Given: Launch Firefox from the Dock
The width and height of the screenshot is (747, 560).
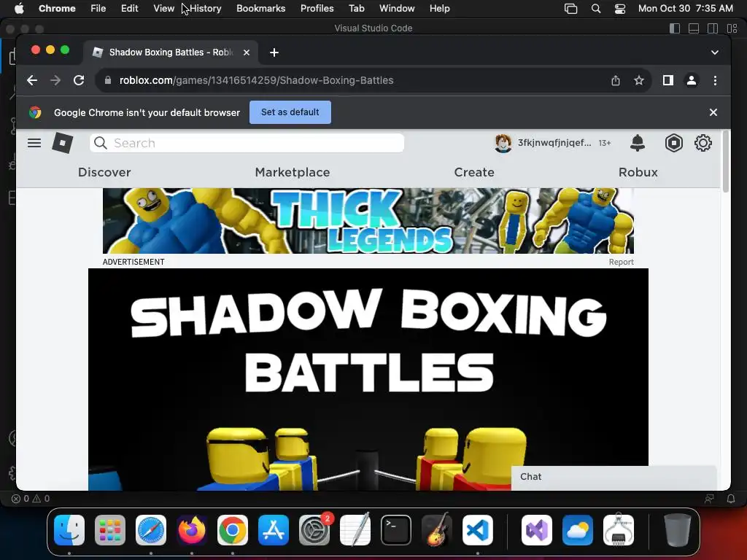Looking at the screenshot, I should [192, 530].
